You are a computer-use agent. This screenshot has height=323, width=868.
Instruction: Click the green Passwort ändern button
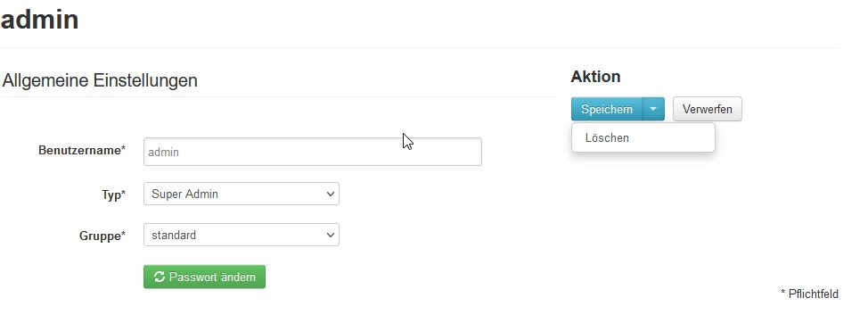click(204, 277)
